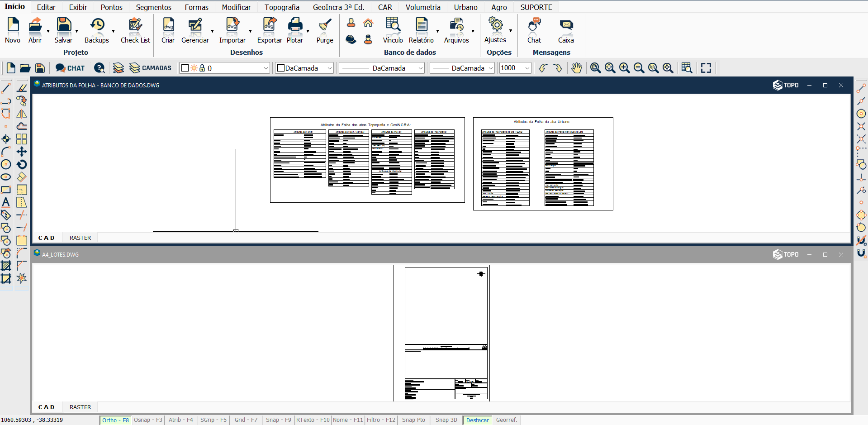Switch to the Volumetria tab

(422, 7)
